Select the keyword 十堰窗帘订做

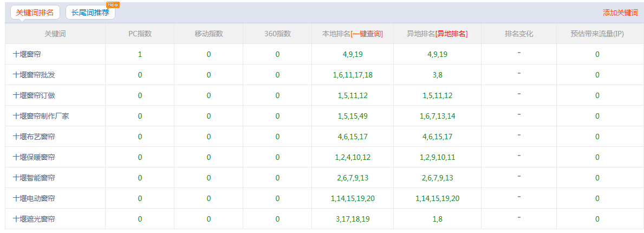pos(34,95)
